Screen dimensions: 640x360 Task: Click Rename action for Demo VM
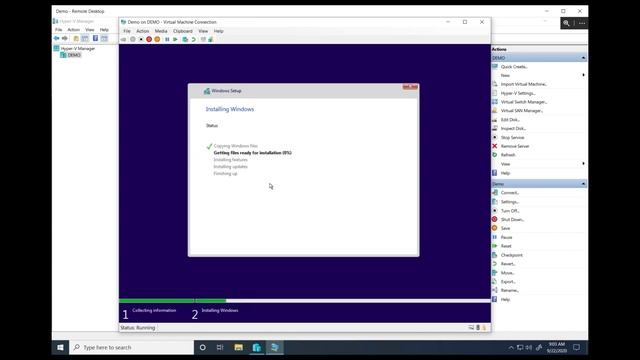pos(510,291)
